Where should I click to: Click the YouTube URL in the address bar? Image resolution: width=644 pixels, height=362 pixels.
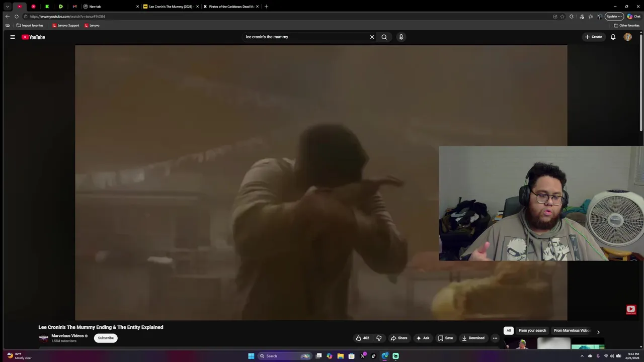coord(67,17)
